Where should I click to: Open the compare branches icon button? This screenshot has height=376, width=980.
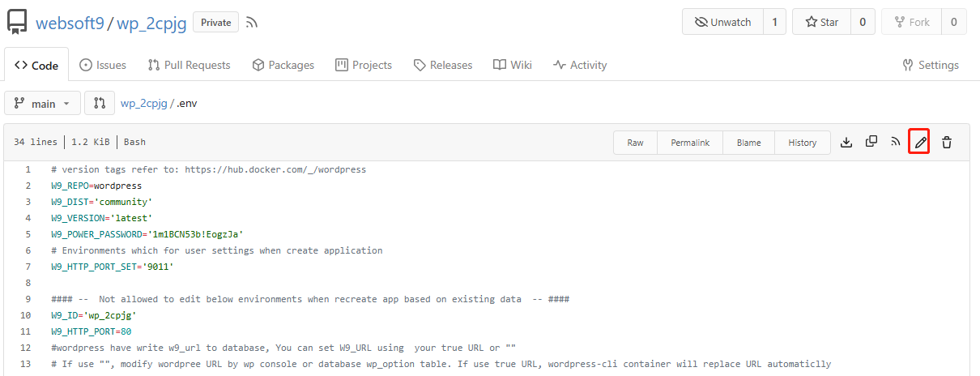(100, 104)
